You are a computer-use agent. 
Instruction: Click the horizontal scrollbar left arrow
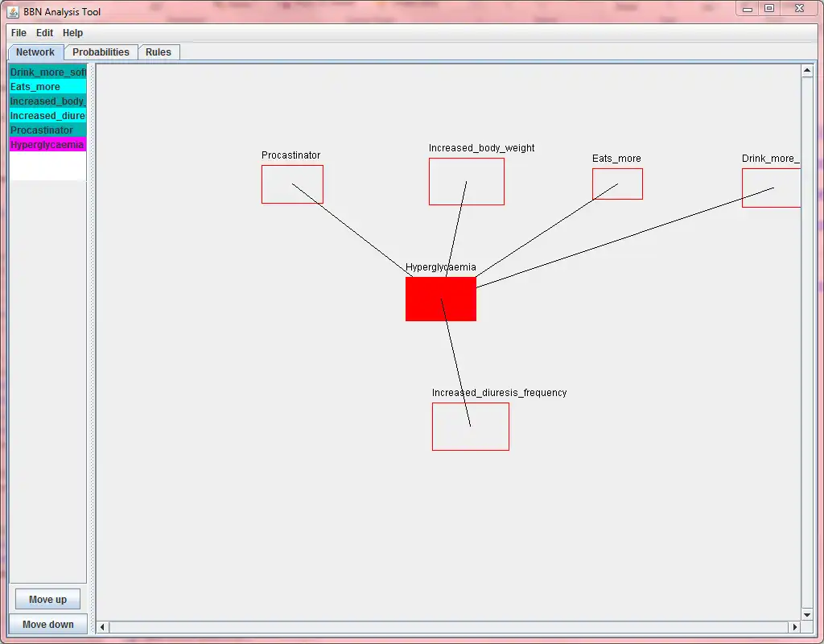pos(102,626)
